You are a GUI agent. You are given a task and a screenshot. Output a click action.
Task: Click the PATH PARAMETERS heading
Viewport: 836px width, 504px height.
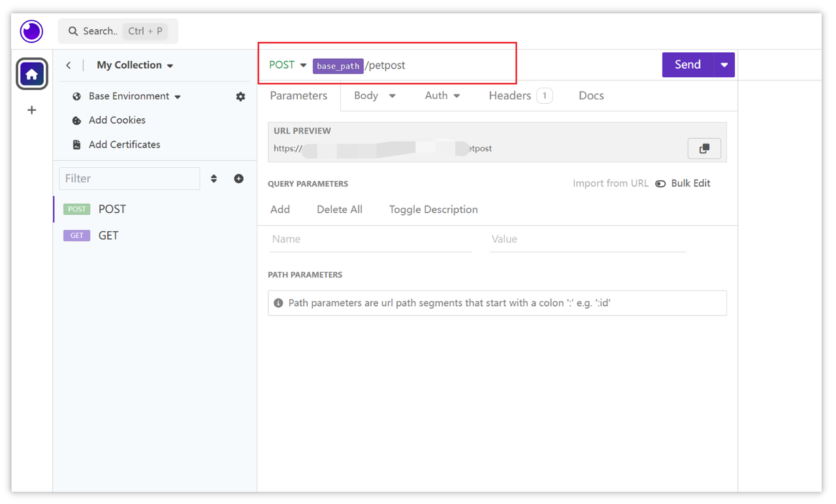tap(305, 275)
